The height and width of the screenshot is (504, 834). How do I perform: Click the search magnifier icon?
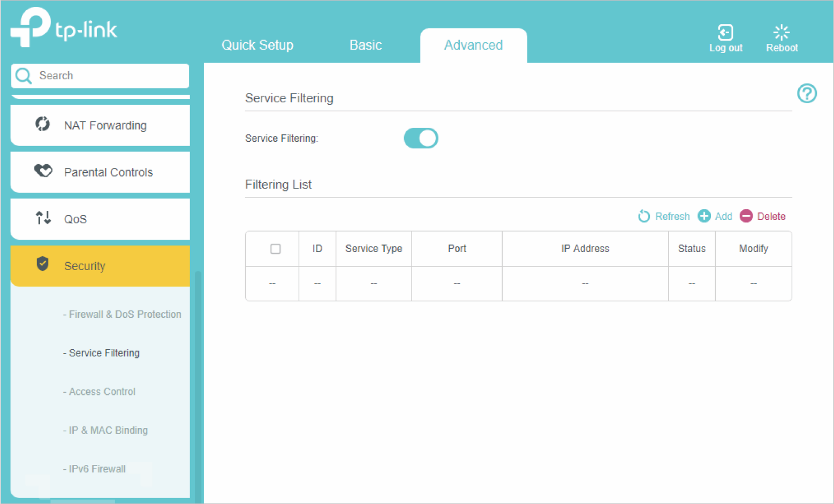tap(24, 76)
